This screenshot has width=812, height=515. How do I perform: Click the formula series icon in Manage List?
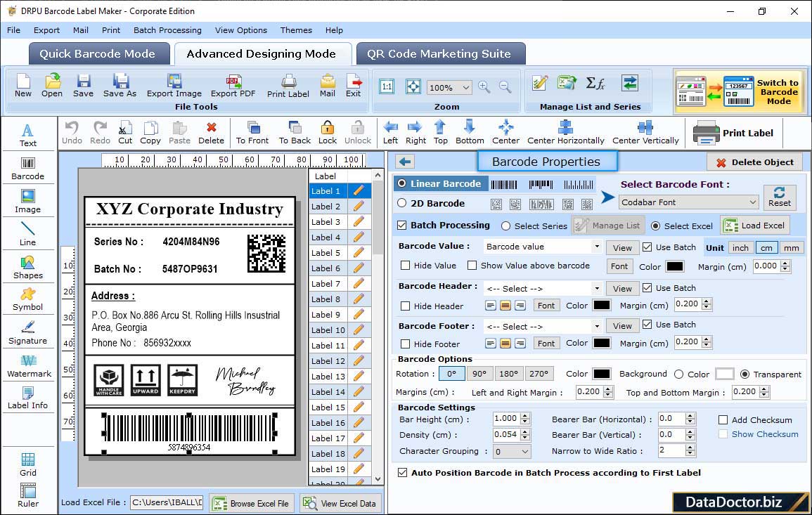pos(595,84)
